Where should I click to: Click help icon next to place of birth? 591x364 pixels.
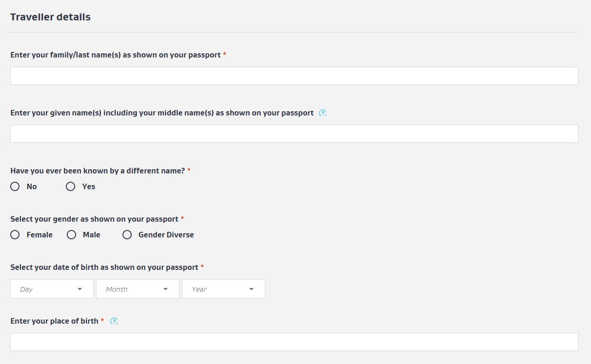click(x=114, y=321)
